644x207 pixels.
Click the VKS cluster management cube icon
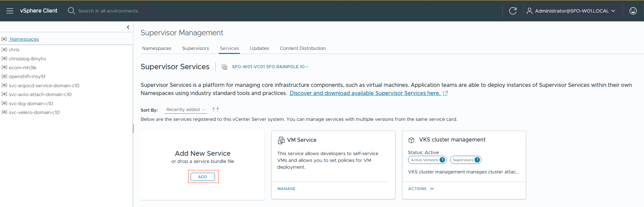click(411, 140)
